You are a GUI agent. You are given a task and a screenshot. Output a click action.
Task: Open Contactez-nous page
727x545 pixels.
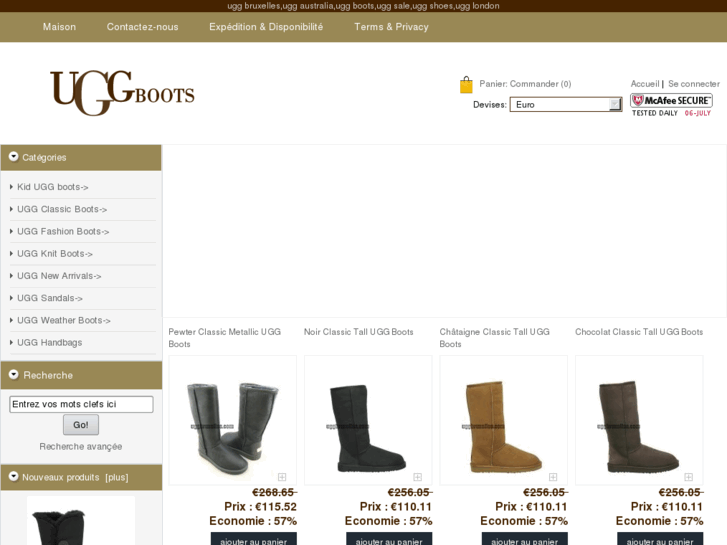coord(142,27)
